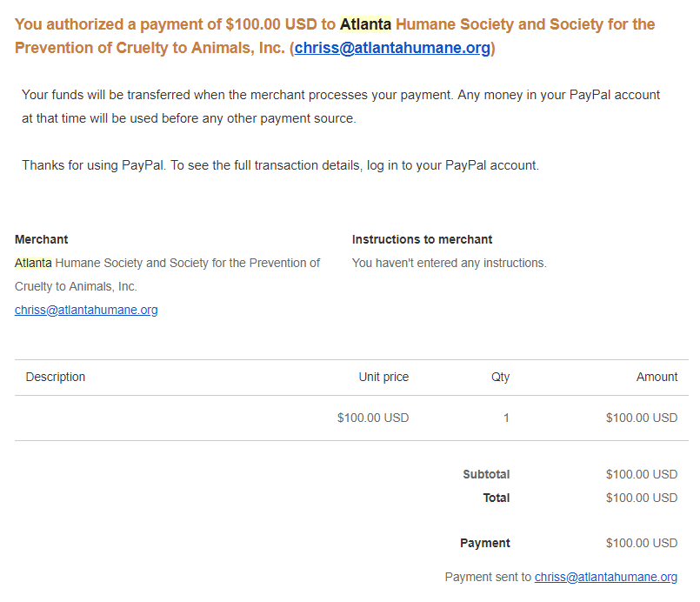Click the "Amount" column header
700x602 pixels.
point(657,377)
